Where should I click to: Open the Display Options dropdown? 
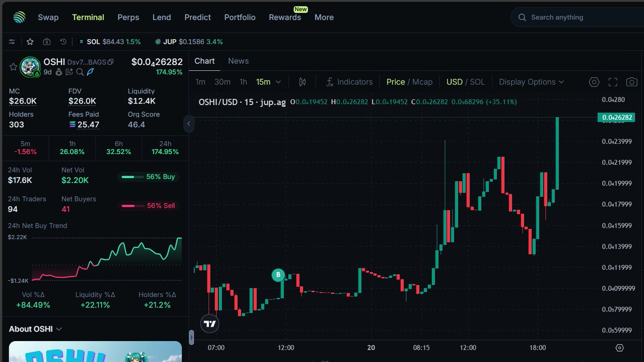[x=531, y=82]
